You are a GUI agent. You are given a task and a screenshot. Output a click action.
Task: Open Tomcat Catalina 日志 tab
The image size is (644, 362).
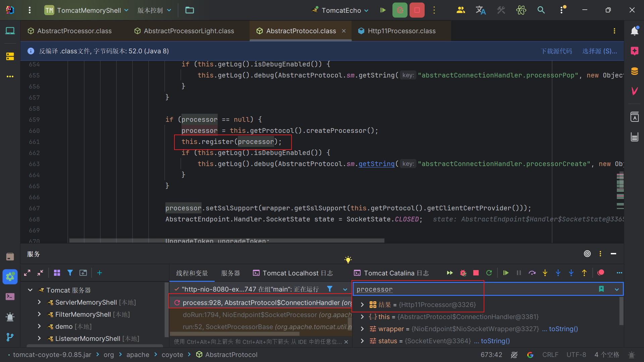[x=392, y=273]
